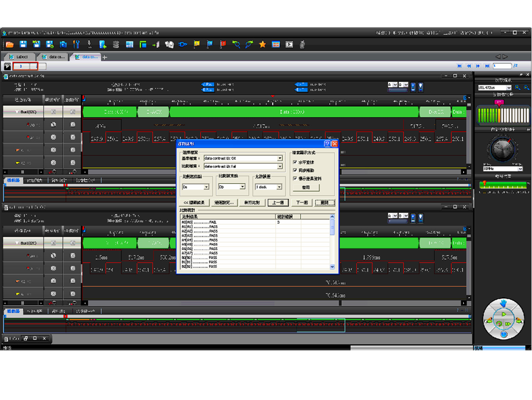Click the wrench settings toolbar icon
Image resolution: width=532 pixels, height=400 pixels.
(x=76, y=45)
